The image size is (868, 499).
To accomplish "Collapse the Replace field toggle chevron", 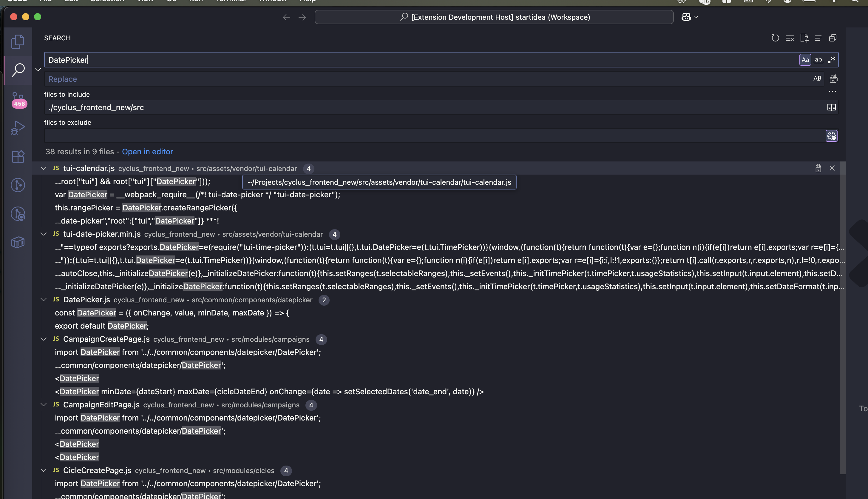I will tap(38, 70).
